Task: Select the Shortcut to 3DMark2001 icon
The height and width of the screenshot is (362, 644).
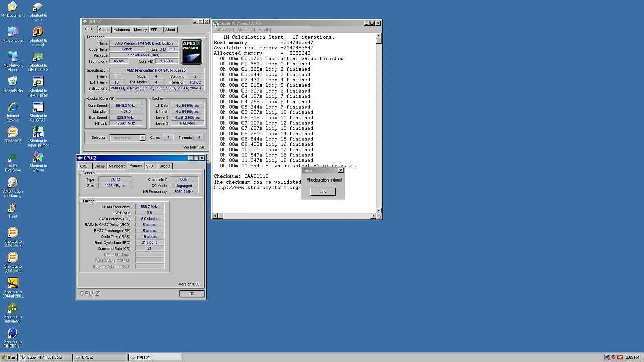Action: [13, 288]
